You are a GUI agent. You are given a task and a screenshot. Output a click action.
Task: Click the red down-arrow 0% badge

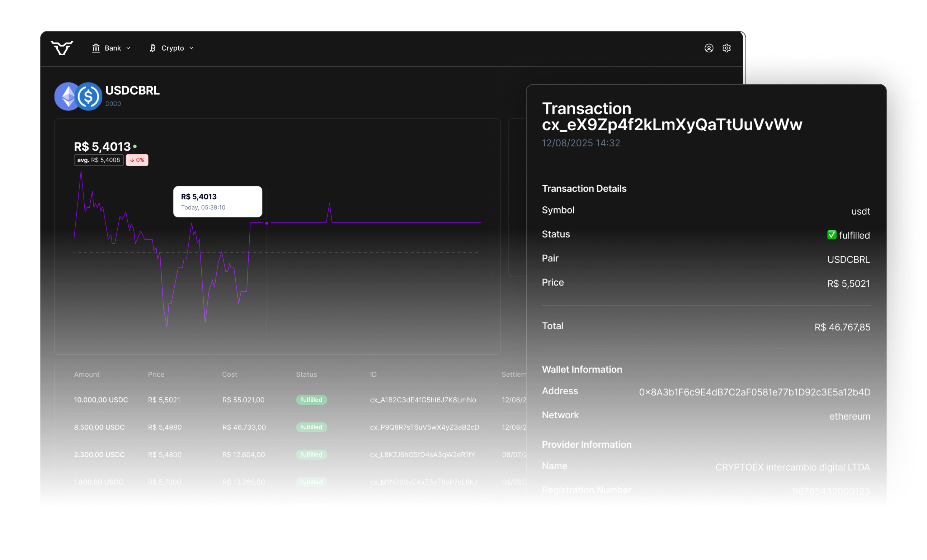137,160
